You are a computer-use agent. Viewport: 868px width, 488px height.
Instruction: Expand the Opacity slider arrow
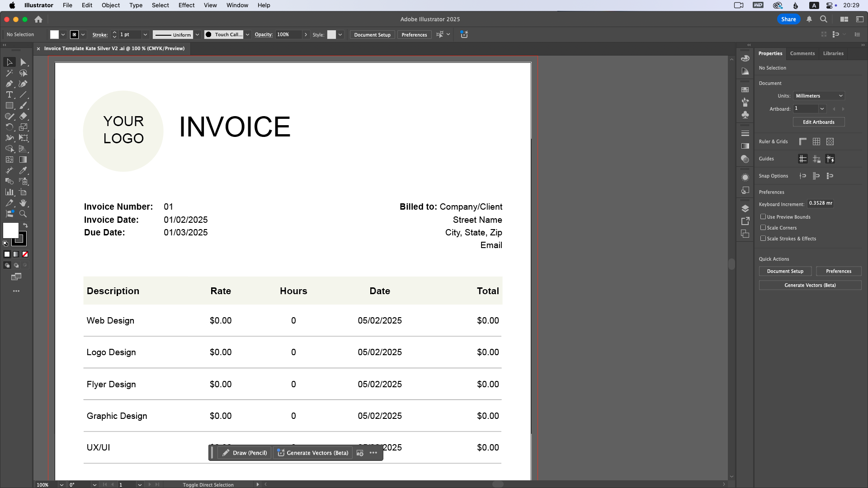(x=306, y=34)
